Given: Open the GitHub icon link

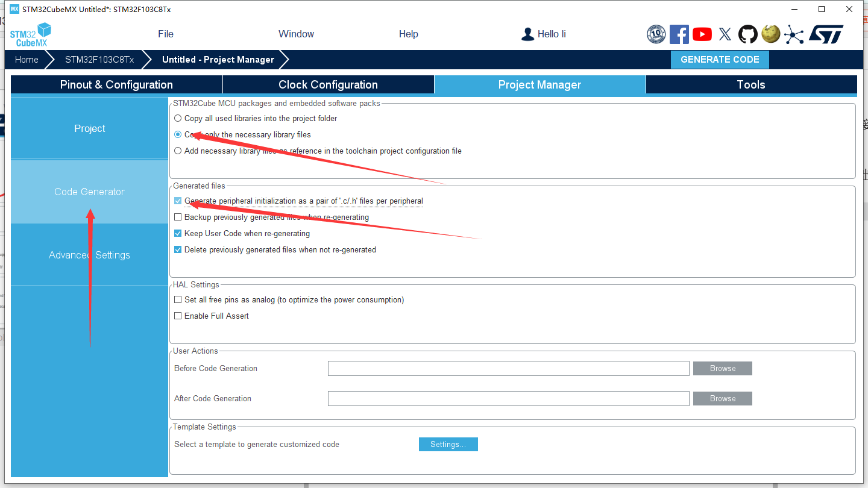Looking at the screenshot, I should click(748, 34).
